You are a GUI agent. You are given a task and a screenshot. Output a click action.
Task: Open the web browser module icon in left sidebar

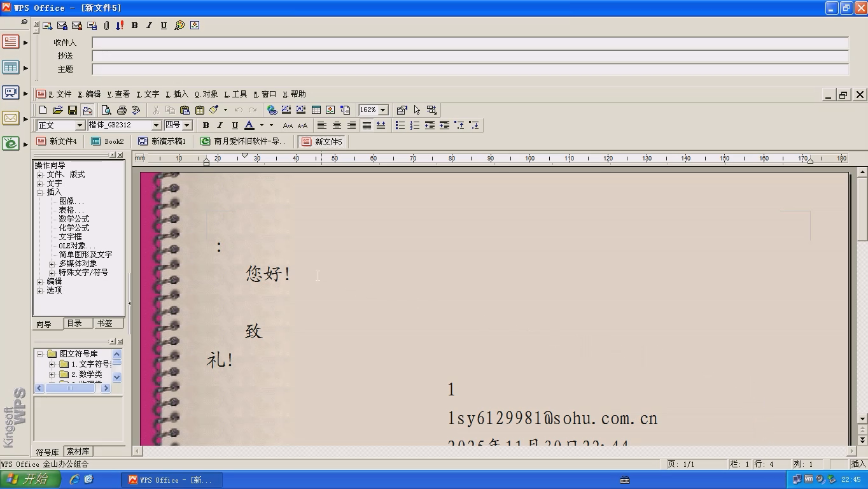[10, 144]
